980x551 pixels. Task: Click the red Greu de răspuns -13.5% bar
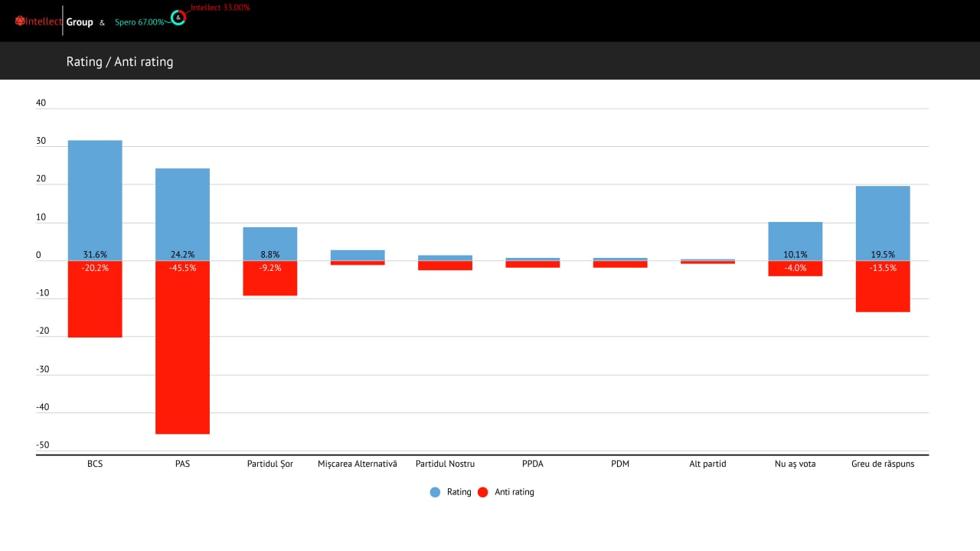click(x=883, y=292)
